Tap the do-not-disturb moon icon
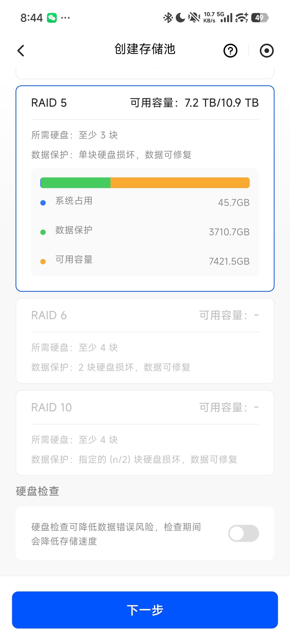Viewport: 290px width, 644px height. coord(180,18)
